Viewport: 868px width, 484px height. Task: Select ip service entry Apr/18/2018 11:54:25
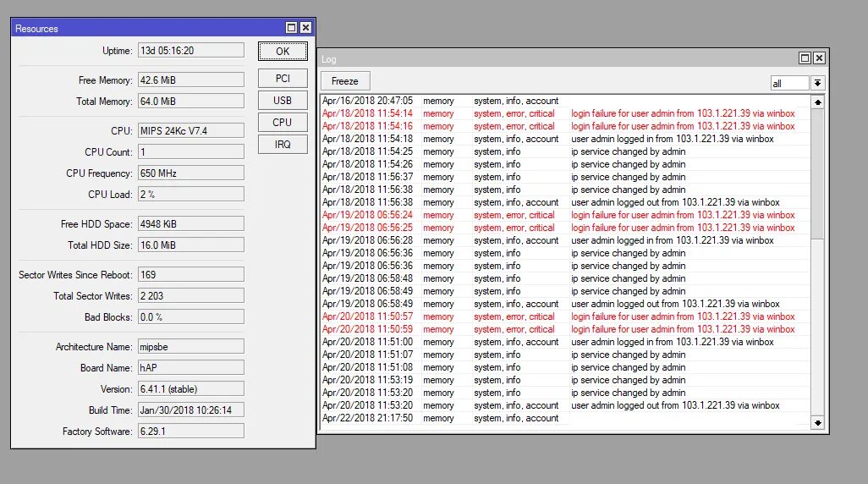566,151
